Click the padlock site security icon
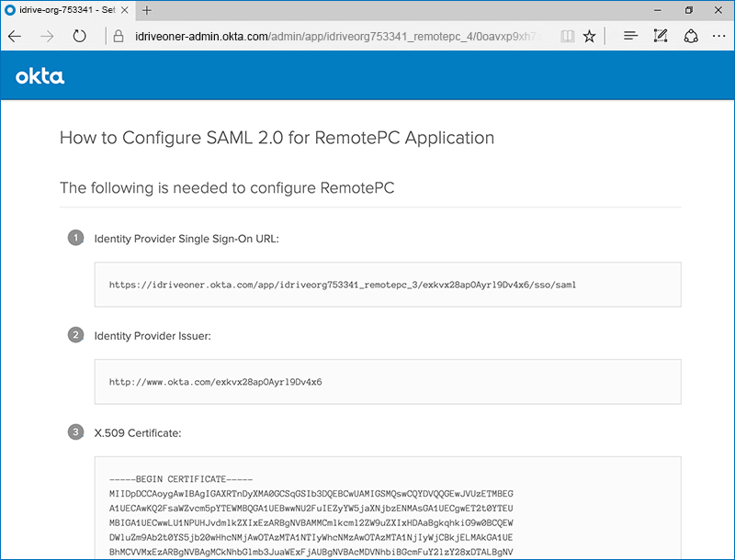Viewport: 735px width, 560px height. point(118,37)
